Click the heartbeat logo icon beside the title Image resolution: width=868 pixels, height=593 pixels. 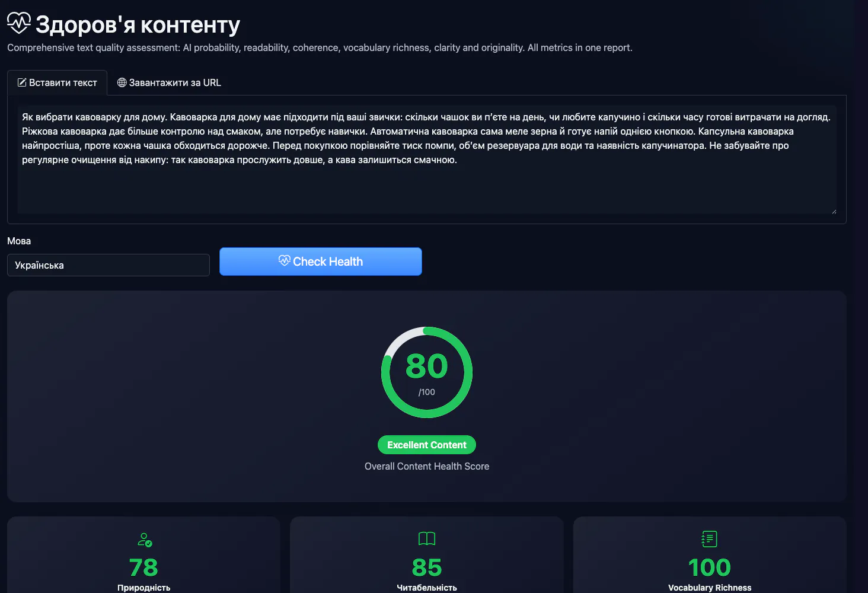pos(19,23)
